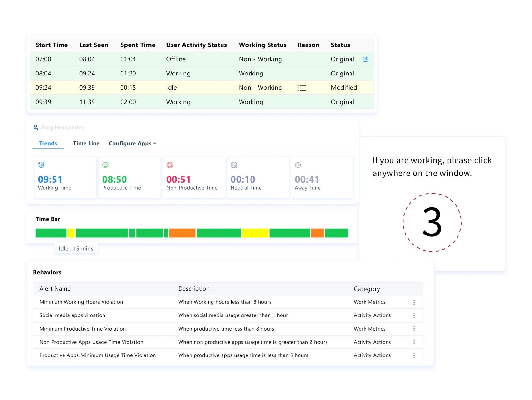Screen dimensions: 532x400
Task: Click the reason list icon for the Idle entry
Action: 302,87
